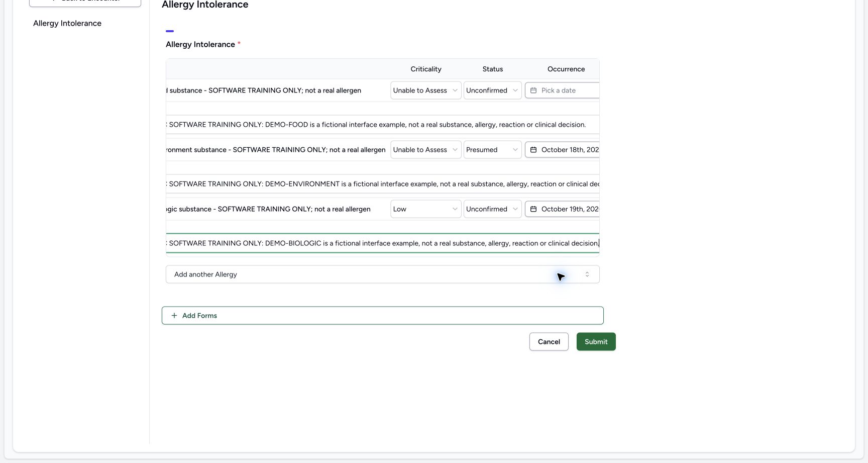Screen dimensions: 868x463
Task: Click the food substance allergen name text
Action: pyautogui.click(x=264, y=90)
